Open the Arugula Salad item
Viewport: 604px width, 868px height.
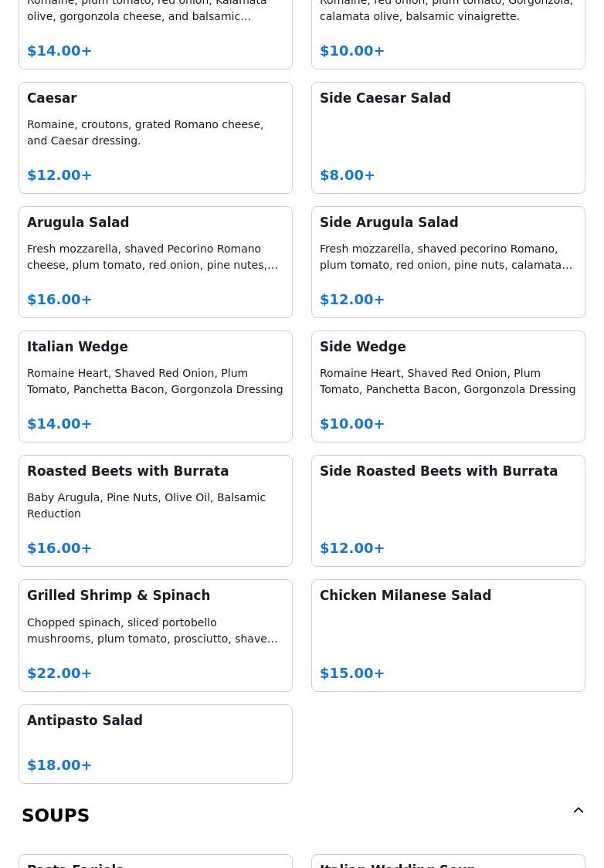click(155, 262)
